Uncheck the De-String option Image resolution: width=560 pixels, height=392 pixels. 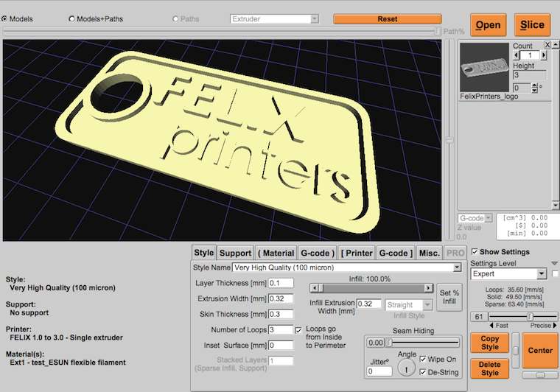423,372
